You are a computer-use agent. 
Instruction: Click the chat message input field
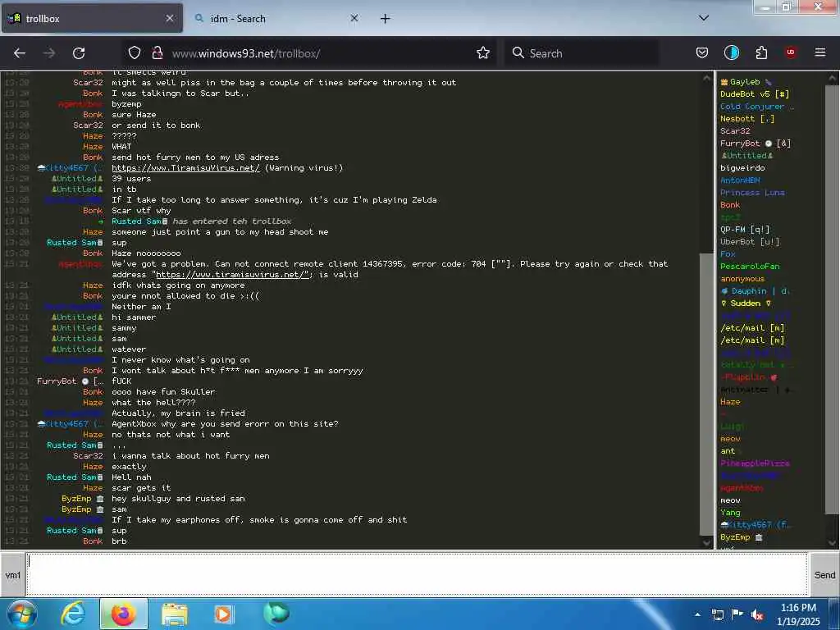(x=417, y=574)
